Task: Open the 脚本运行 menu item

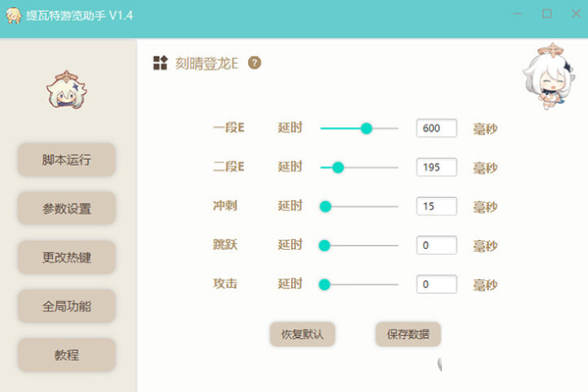Action: [x=67, y=160]
